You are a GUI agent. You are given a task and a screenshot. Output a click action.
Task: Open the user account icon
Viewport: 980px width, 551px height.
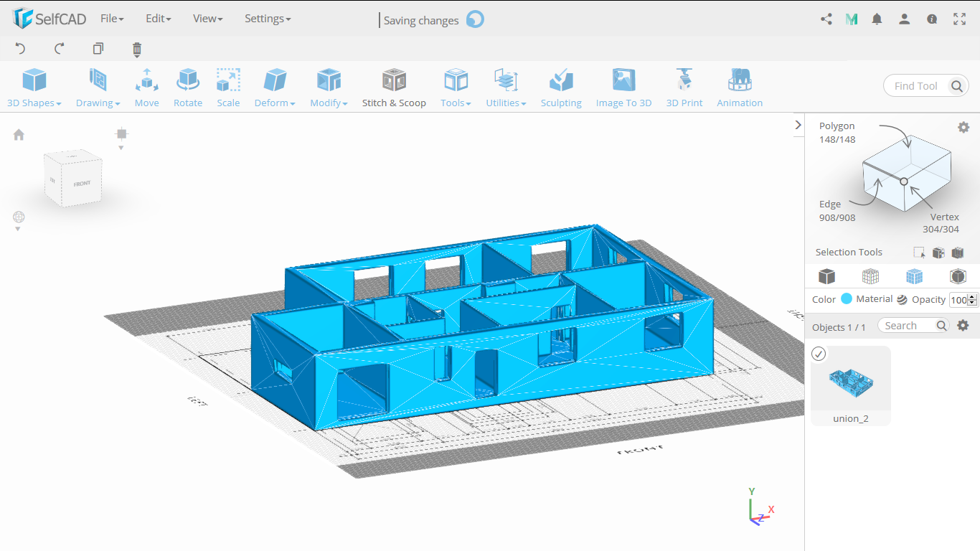[x=905, y=19]
